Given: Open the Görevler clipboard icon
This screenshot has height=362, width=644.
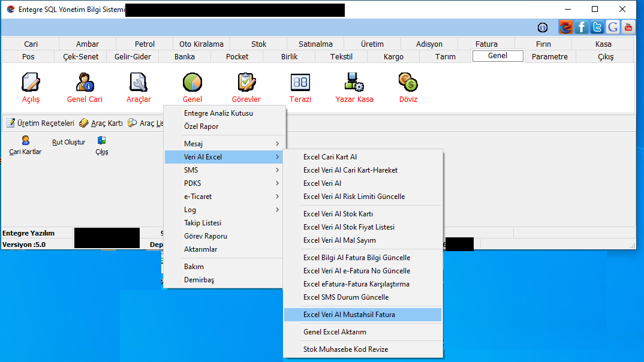Looking at the screenshot, I should tap(246, 83).
